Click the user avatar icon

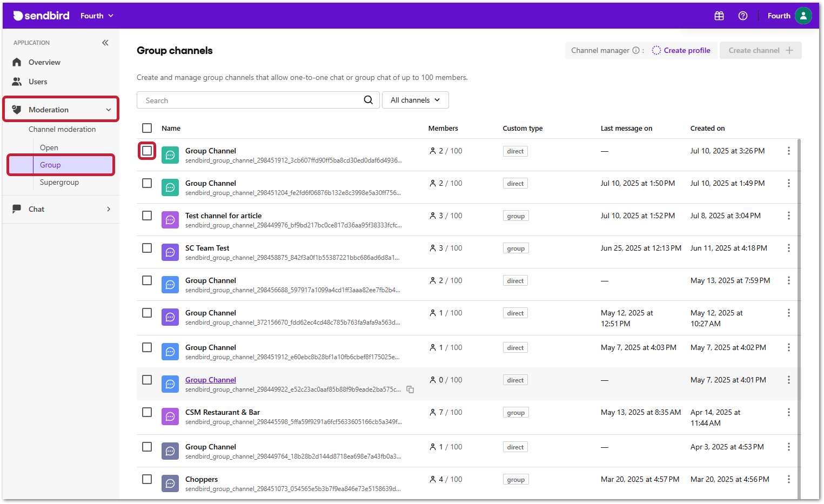click(x=803, y=16)
